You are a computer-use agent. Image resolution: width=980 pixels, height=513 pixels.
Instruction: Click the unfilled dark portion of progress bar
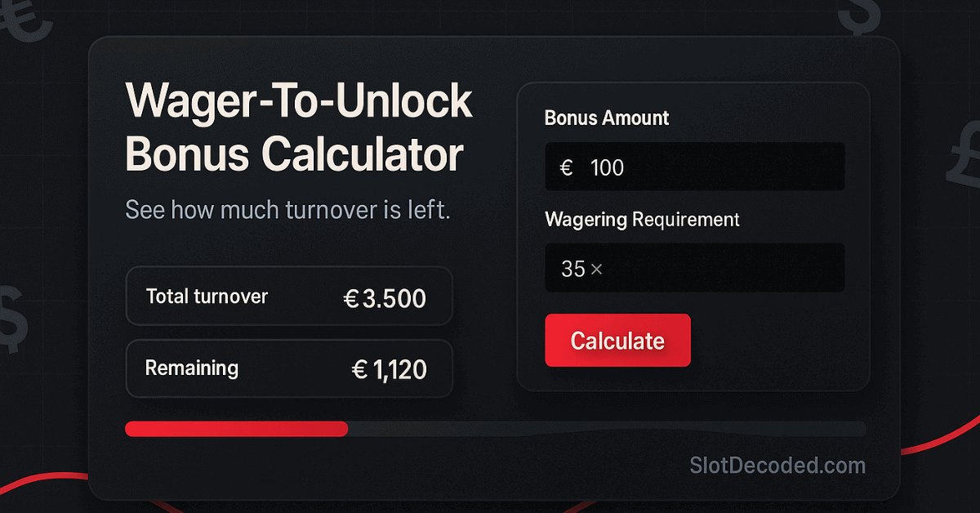606,429
